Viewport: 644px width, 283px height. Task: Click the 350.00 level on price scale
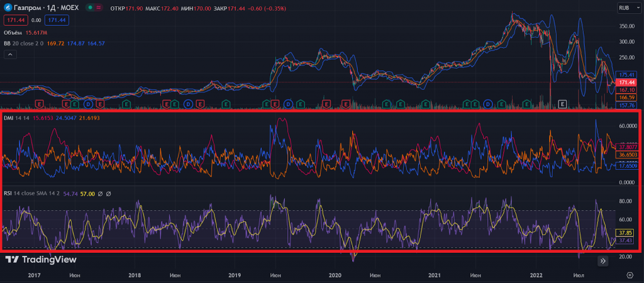pyautogui.click(x=626, y=26)
